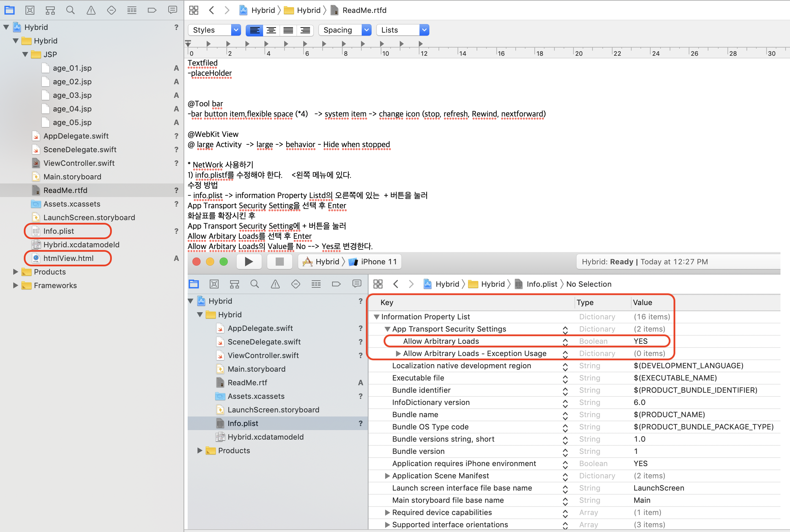790x532 pixels.
Task: Click the tab stop marker at ruler position 2
Action: (228, 43)
